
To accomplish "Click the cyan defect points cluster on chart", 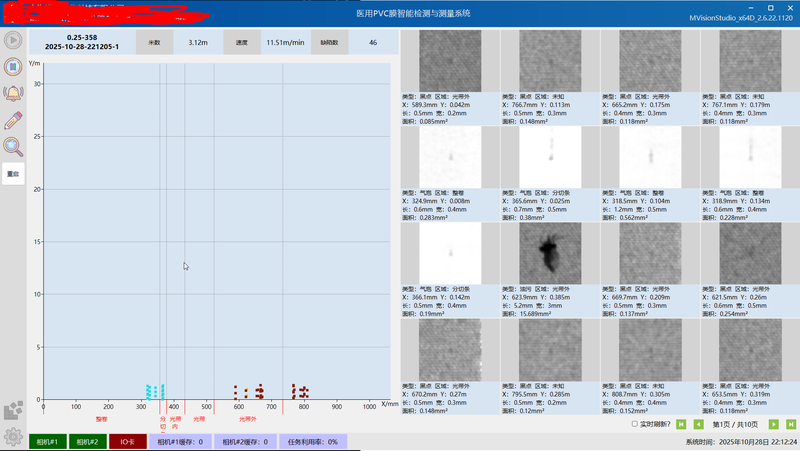I will (x=154, y=391).
